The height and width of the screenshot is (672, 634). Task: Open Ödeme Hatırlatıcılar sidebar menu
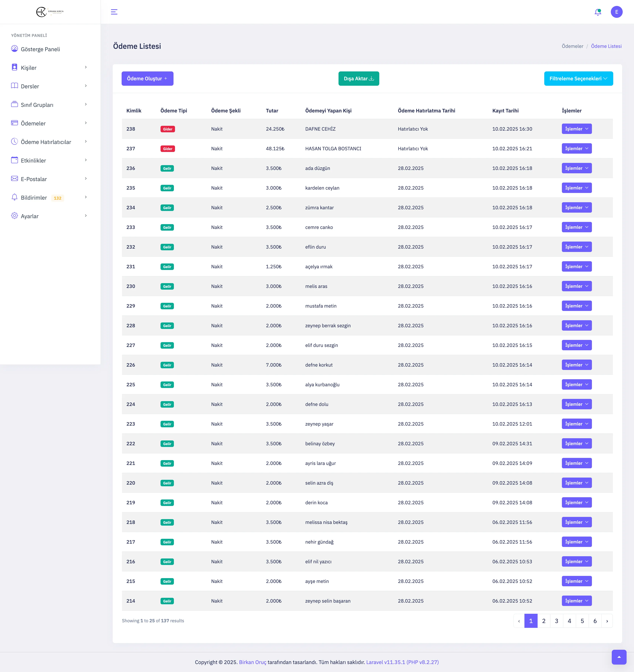[x=46, y=142]
